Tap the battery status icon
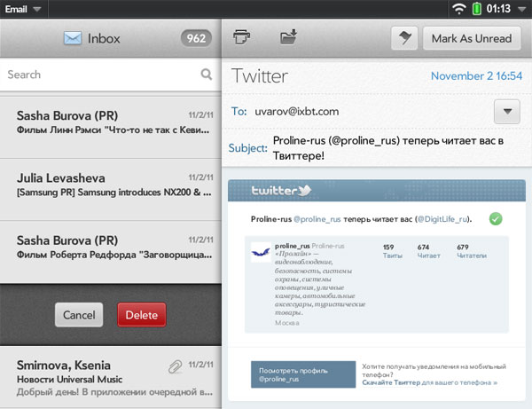This screenshot has width=532, height=409. 477,9
